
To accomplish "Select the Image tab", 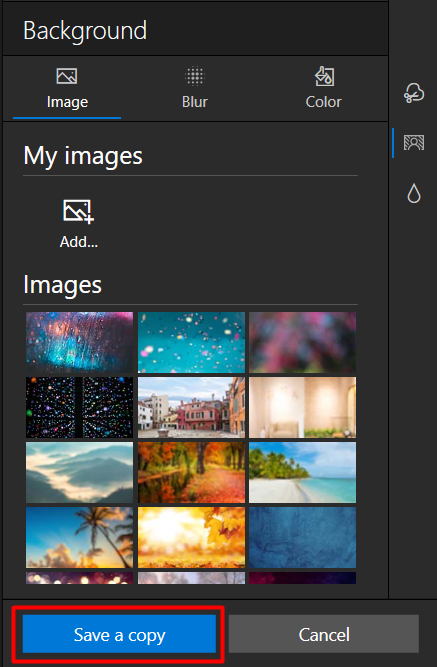I will pos(67,89).
